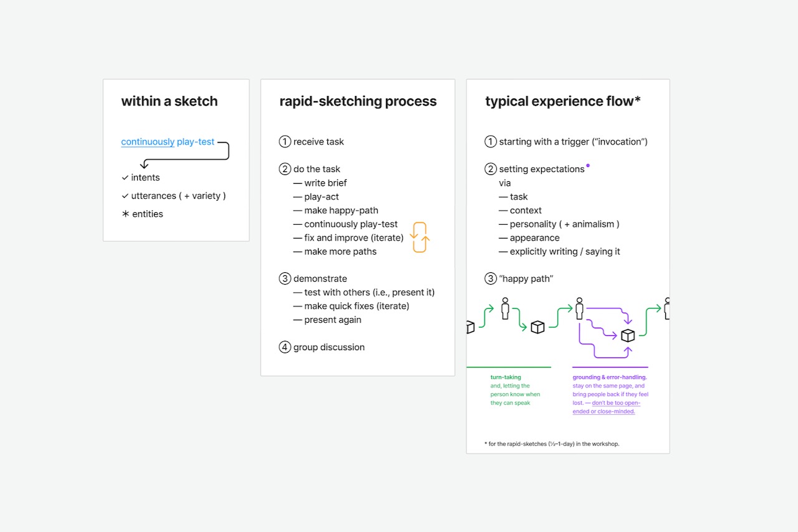Viewport: 798px width, 532px height.
Task: Click the circled 2 beside "do the task"
Action: [285, 169]
